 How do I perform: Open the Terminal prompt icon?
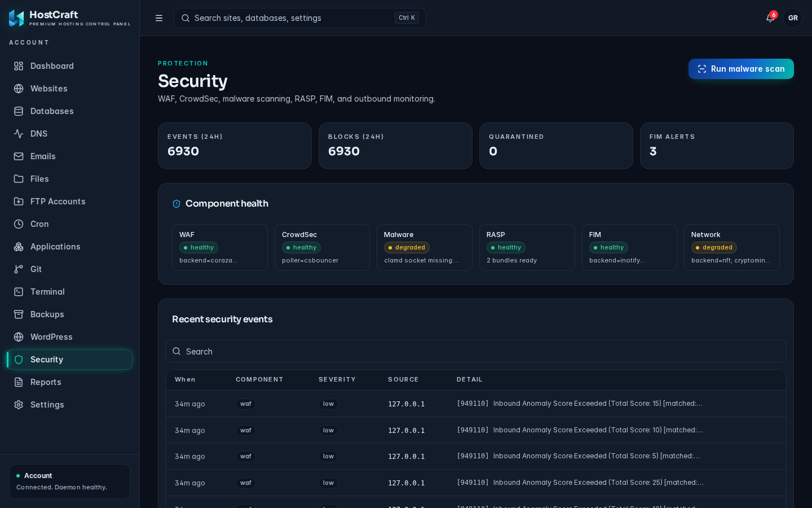(x=19, y=292)
